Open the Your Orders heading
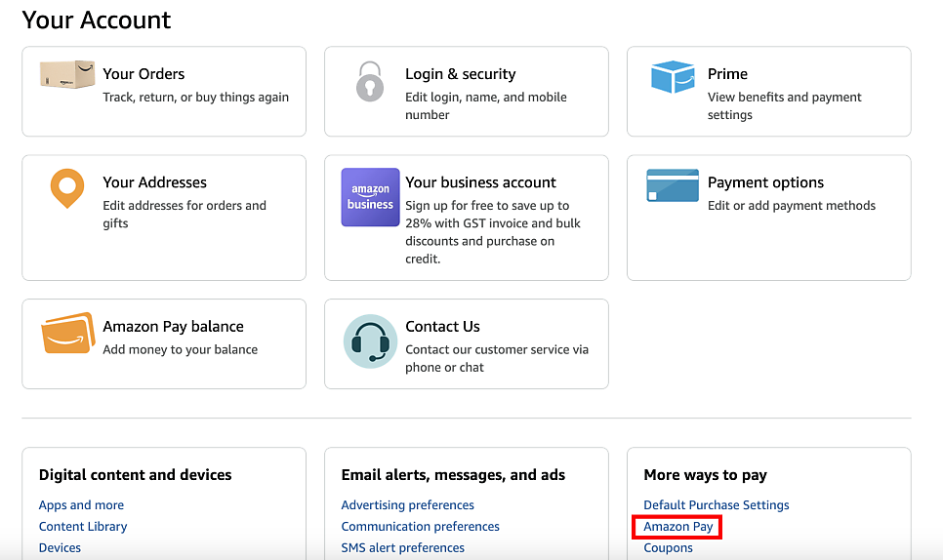 coord(143,74)
